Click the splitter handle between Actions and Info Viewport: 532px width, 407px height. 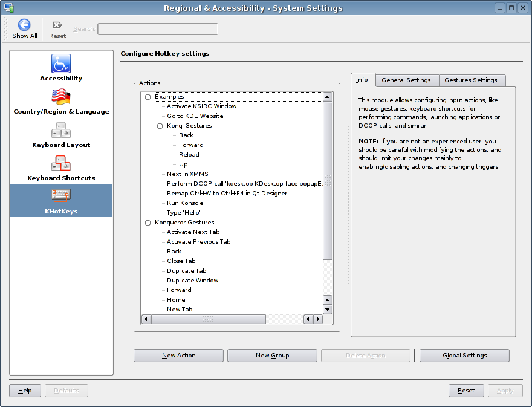point(349,205)
